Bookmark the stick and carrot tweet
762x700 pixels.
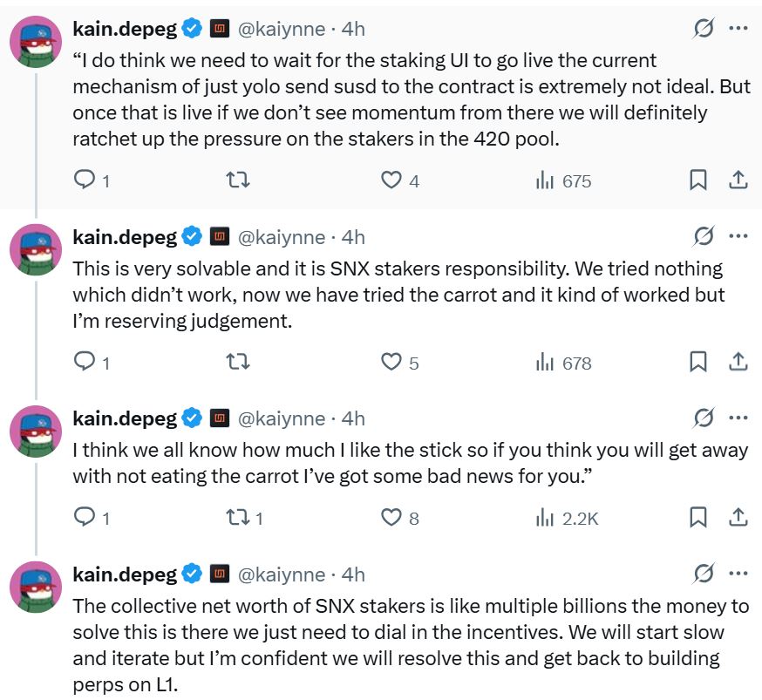tap(698, 518)
